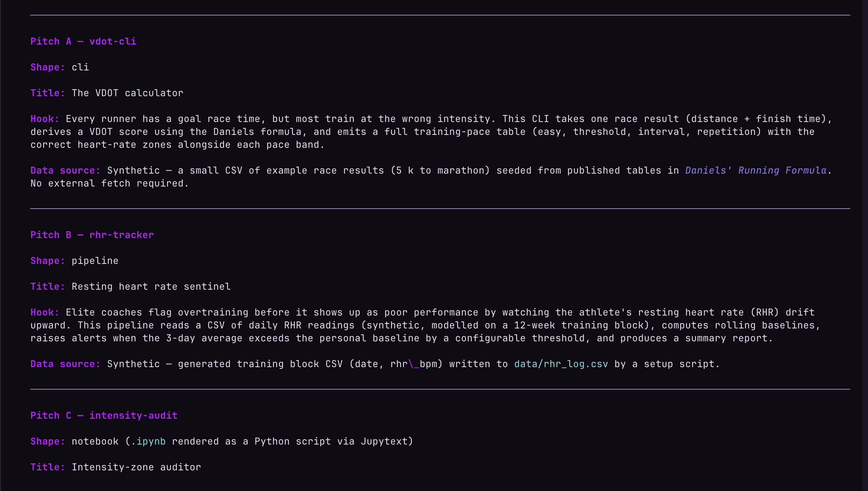Click 'The VDOT calculator' title text
Image resolution: width=868 pixels, height=491 pixels.
pos(128,93)
